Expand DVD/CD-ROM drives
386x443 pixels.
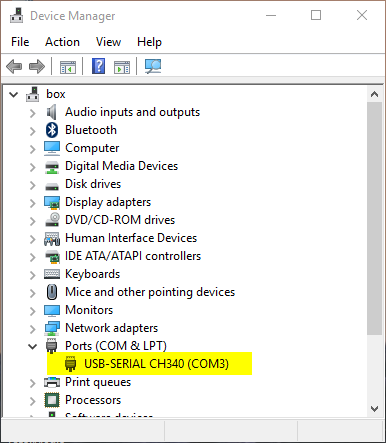(33, 221)
